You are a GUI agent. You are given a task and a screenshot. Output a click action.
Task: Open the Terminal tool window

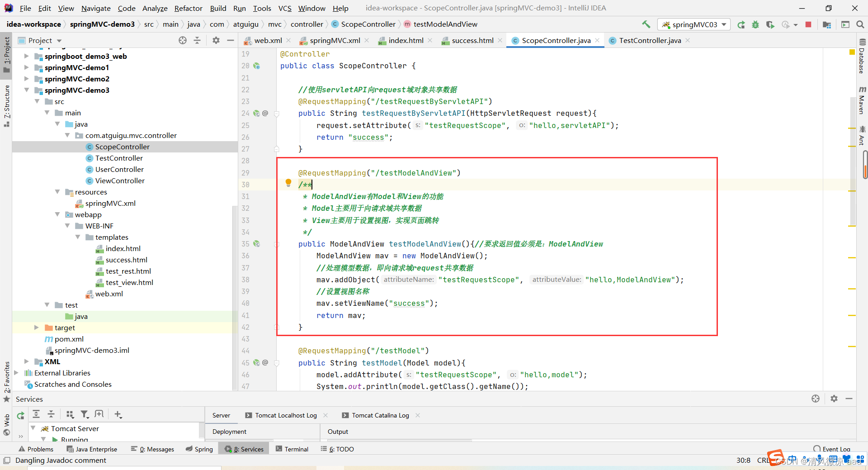pos(292,449)
